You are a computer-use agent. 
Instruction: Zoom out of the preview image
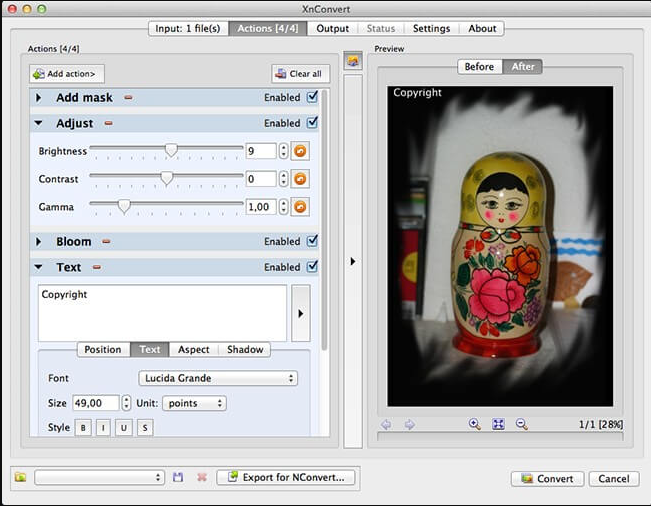coord(521,424)
